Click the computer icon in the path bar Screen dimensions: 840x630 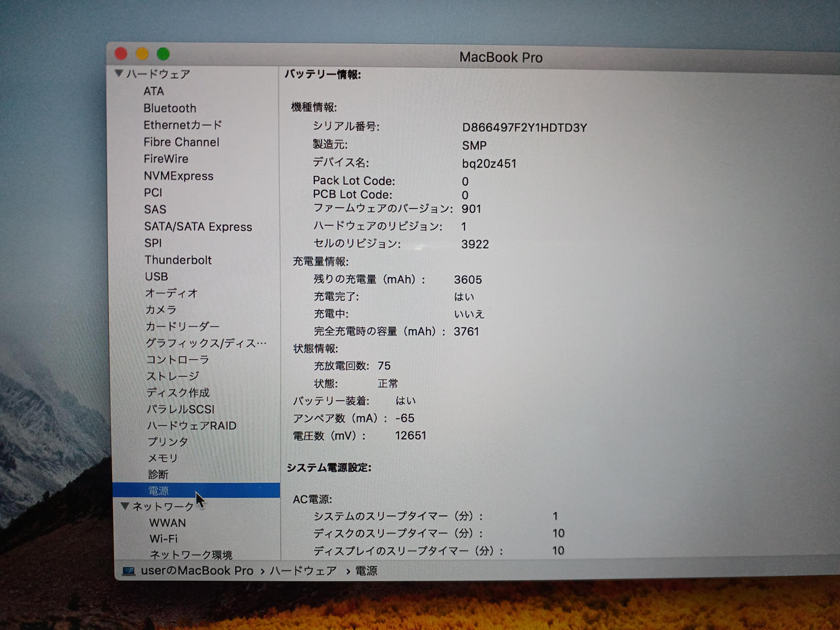[x=129, y=571]
